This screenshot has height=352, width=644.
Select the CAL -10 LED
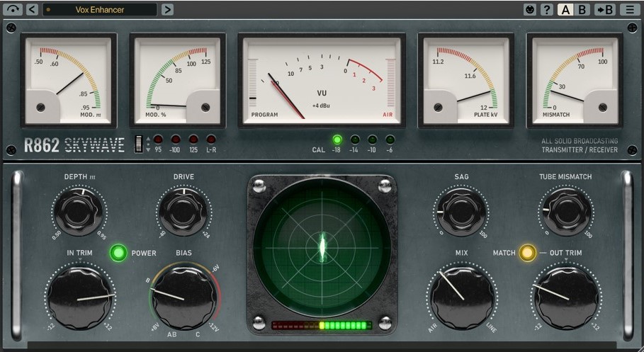tap(372, 140)
